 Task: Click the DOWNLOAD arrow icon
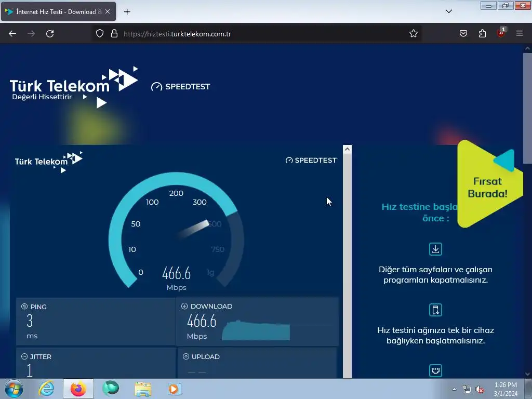[x=184, y=306]
